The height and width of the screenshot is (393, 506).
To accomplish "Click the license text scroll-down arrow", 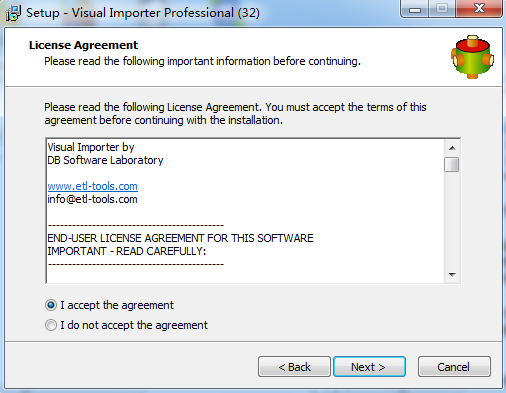I will [x=452, y=275].
